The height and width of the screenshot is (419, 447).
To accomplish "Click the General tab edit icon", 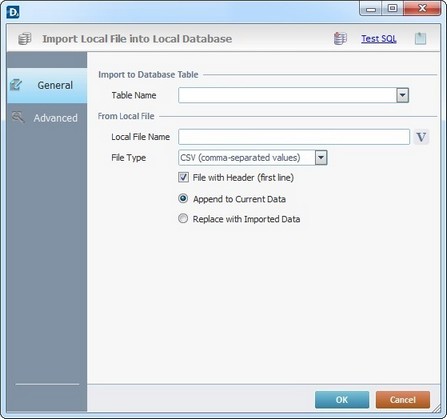I will click(16, 85).
